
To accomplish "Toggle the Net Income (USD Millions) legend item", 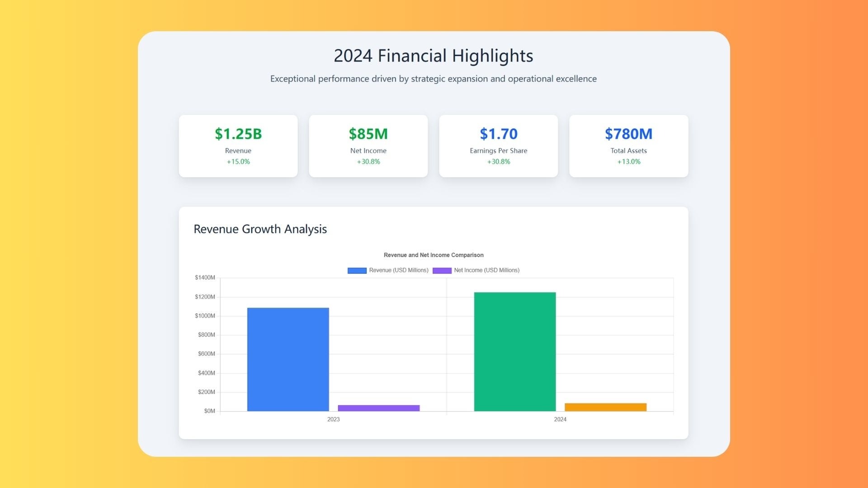I will [486, 270].
